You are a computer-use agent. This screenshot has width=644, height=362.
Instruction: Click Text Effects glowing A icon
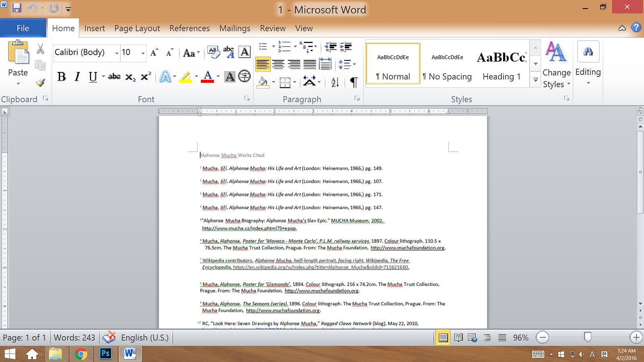(x=165, y=76)
